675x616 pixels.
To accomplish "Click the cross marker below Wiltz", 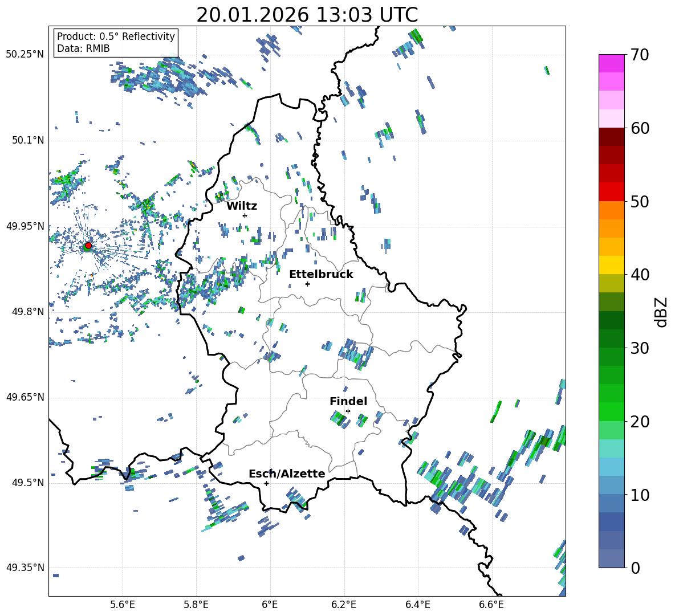I will tap(245, 215).
